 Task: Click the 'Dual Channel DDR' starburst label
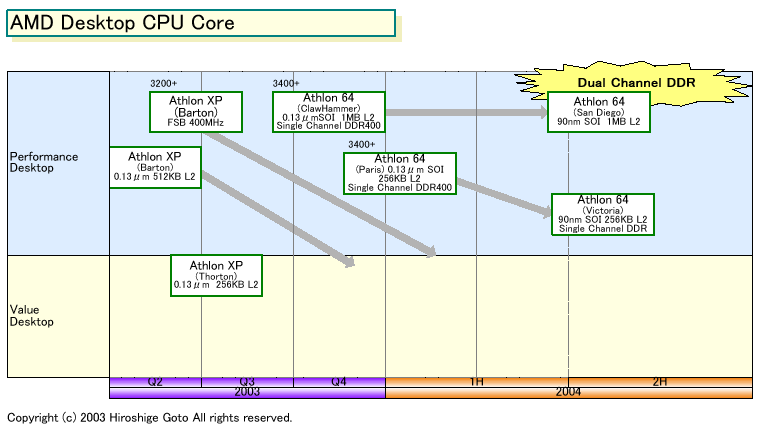pyautogui.click(x=636, y=82)
